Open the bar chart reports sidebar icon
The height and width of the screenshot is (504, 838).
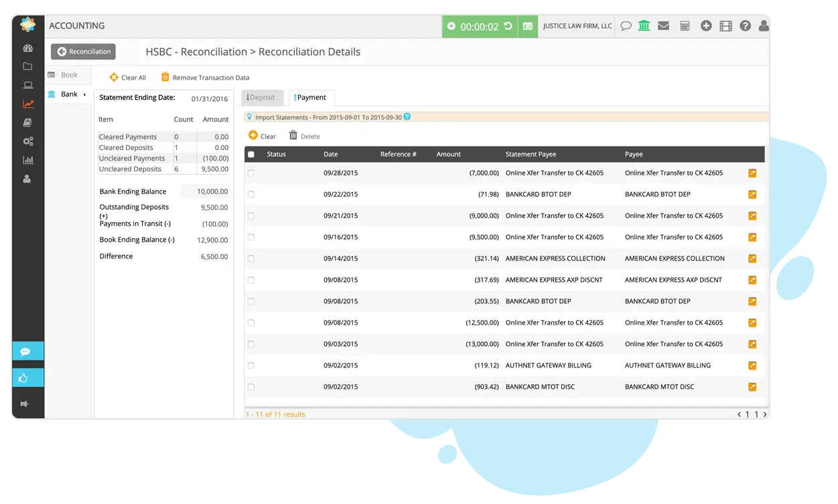pos(27,160)
